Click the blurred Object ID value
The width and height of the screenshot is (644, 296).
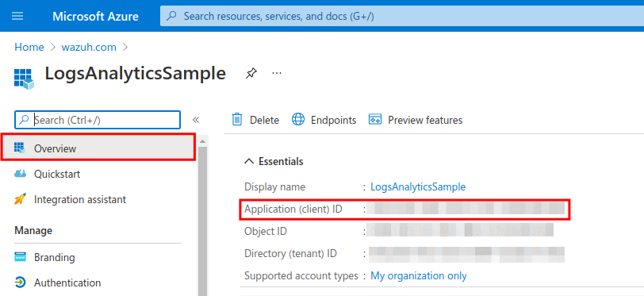pyautogui.click(x=461, y=231)
